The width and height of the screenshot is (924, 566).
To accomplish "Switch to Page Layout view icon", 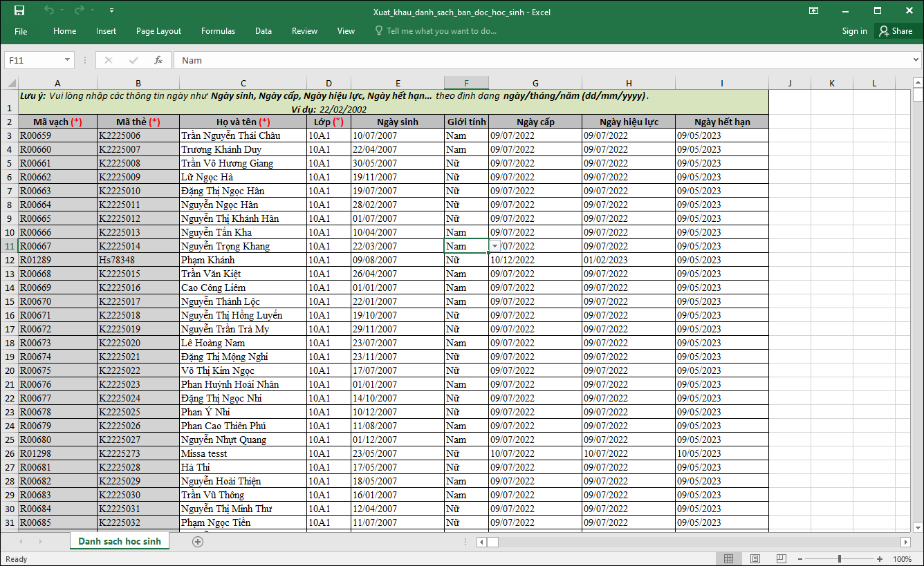I will click(x=755, y=559).
